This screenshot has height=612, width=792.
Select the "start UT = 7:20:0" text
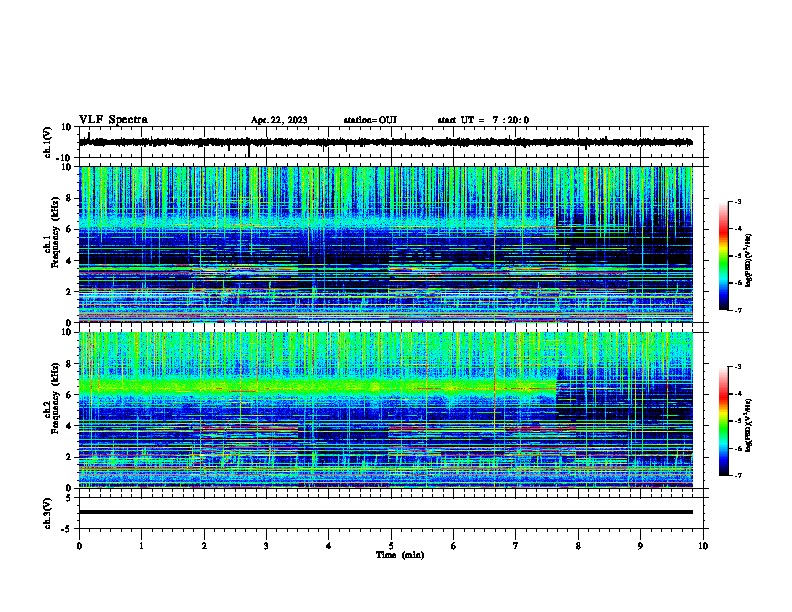[x=483, y=120]
